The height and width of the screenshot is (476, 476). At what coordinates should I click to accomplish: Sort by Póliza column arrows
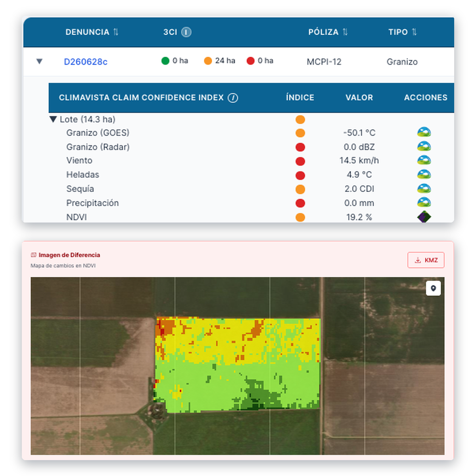pyautogui.click(x=345, y=32)
